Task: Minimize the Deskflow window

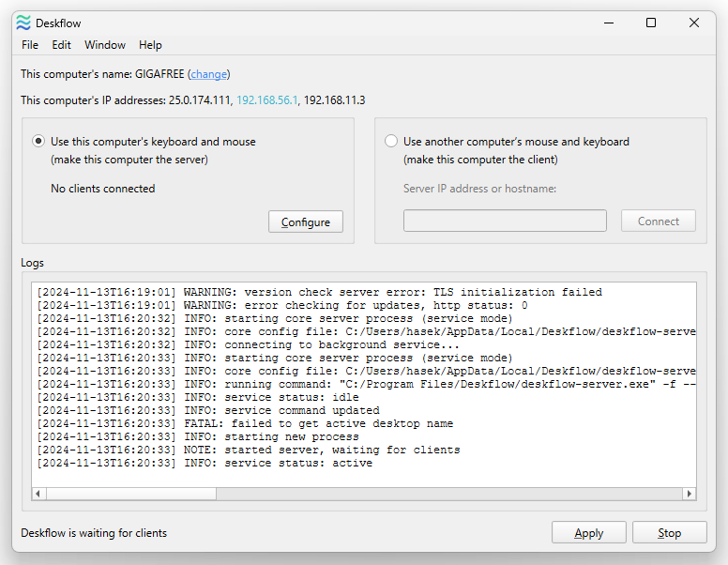Action: point(609,23)
